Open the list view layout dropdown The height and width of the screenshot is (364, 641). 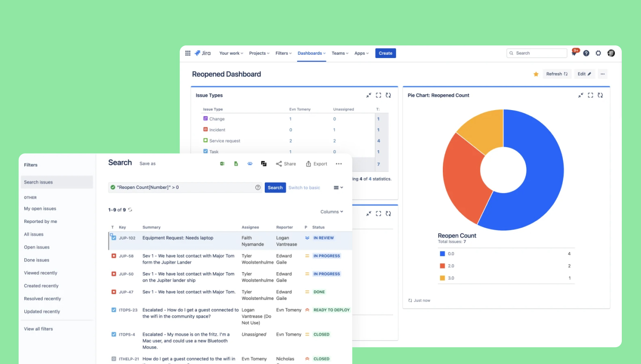coord(338,187)
